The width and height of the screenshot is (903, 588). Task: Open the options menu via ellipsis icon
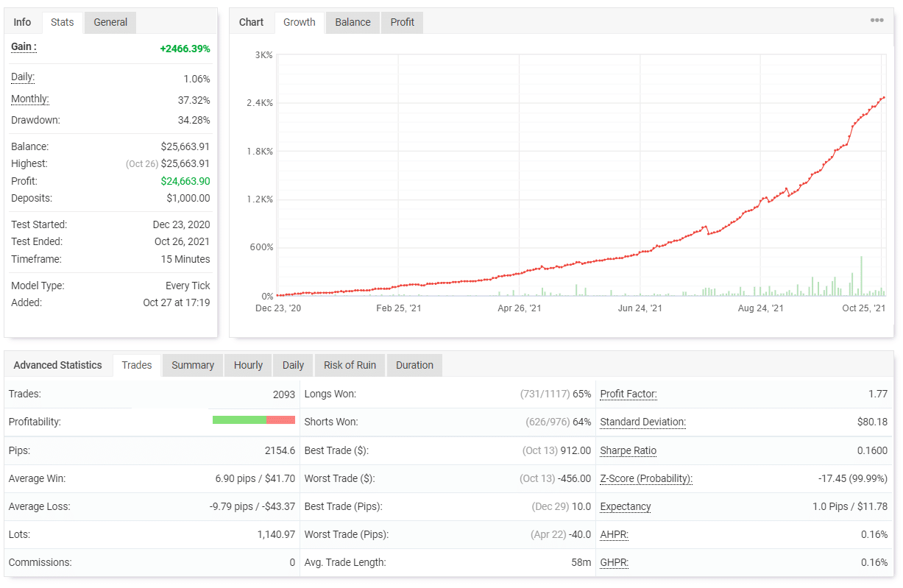pyautogui.click(x=877, y=20)
